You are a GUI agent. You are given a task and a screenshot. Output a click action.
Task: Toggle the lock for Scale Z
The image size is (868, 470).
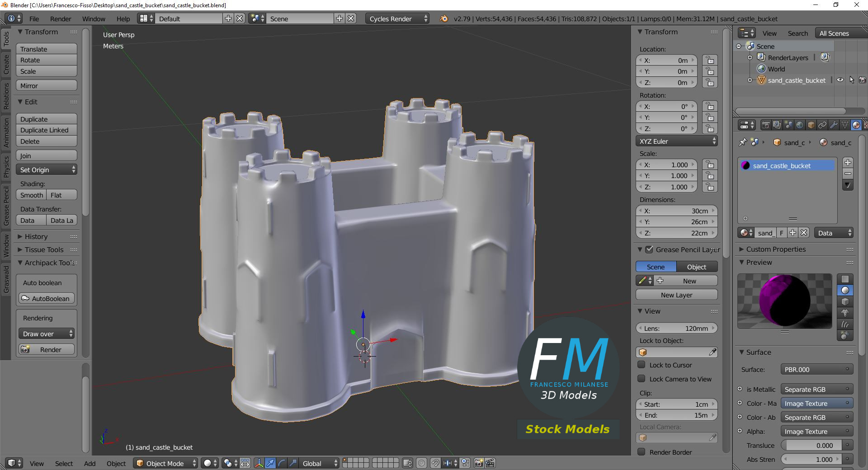tap(710, 187)
